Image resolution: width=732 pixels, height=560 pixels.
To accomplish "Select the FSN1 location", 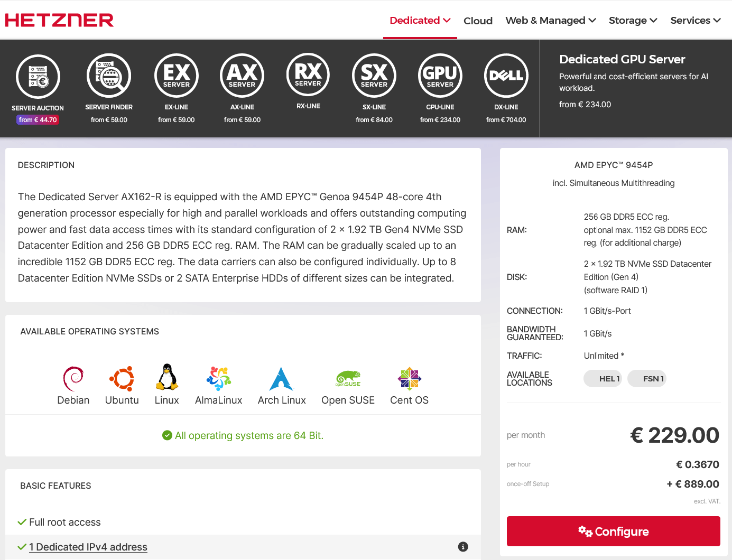I will coord(647,379).
